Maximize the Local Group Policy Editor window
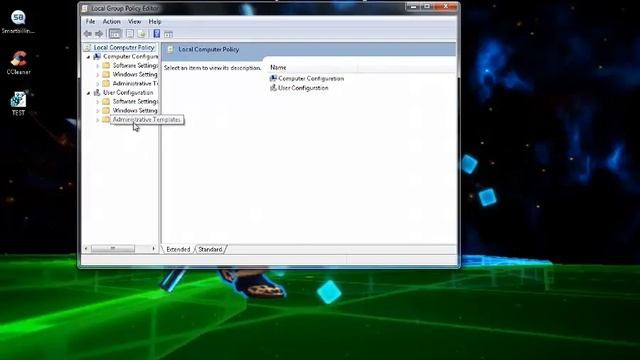Screen dimensions: 640x360 pyautogui.click(x=427, y=7)
